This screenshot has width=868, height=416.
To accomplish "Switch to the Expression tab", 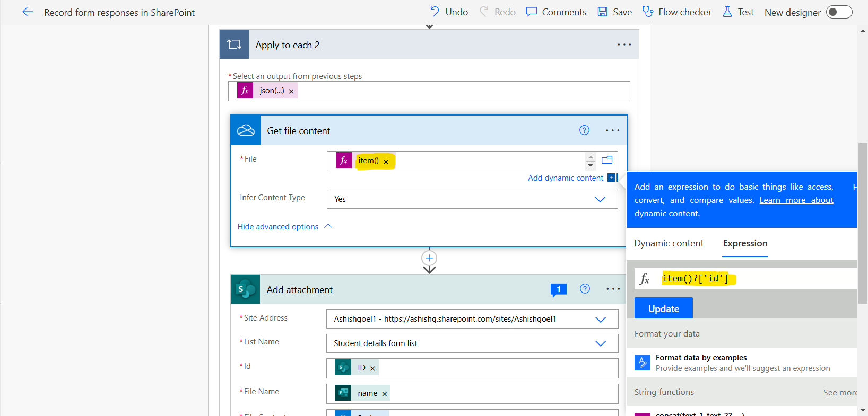I will pos(745,243).
